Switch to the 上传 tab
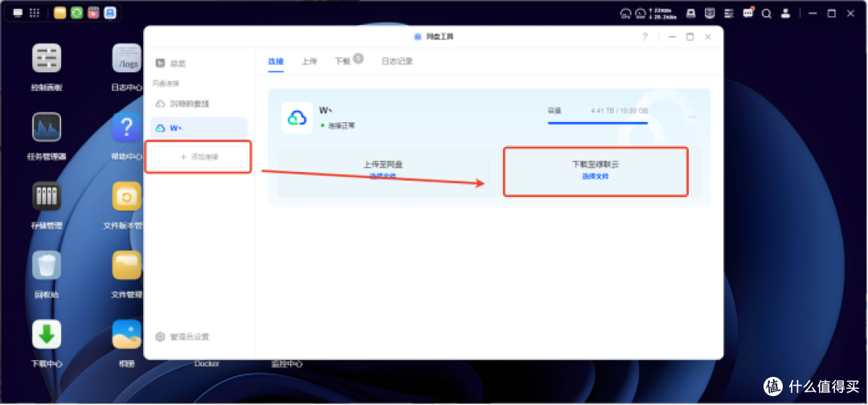 tap(309, 61)
